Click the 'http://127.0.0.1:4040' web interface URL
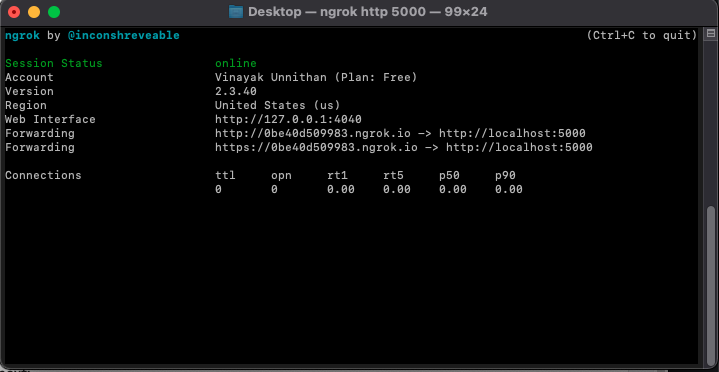 click(288, 119)
